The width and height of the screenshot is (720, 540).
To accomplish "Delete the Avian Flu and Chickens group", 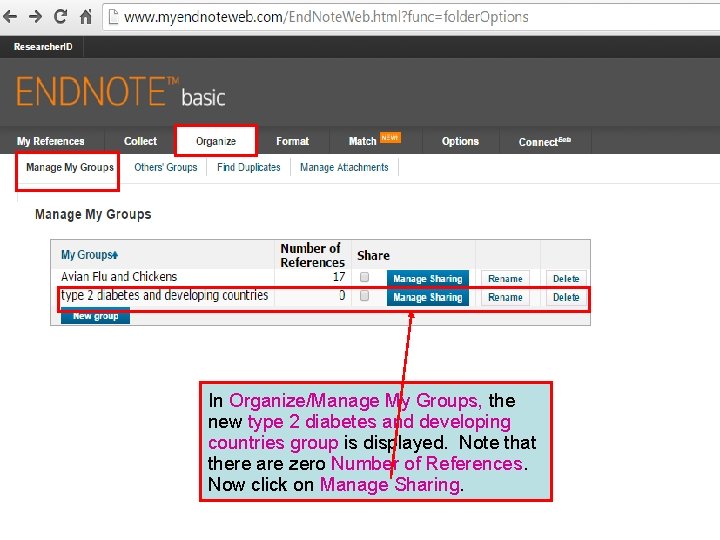I will [x=566, y=279].
